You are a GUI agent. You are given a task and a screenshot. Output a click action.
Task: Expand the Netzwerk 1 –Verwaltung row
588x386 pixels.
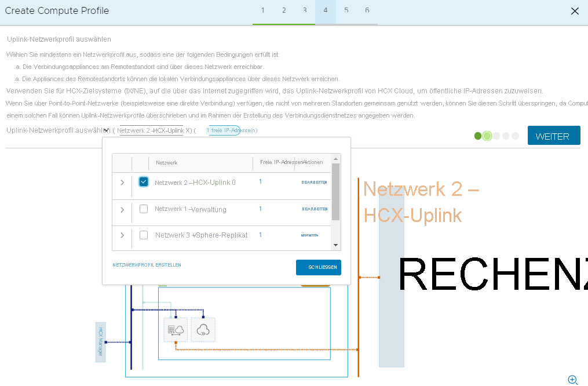[122, 210]
